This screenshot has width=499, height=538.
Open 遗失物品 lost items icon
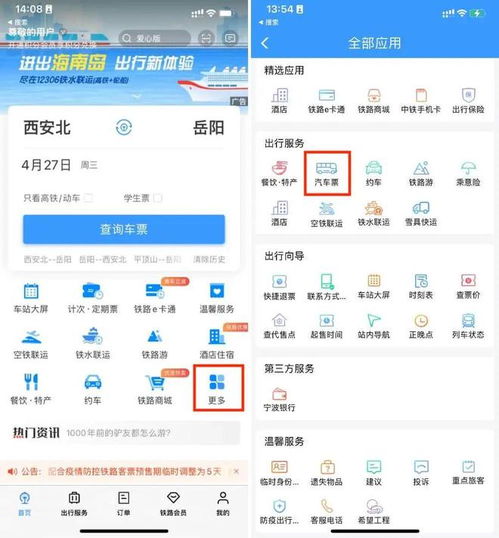(326, 473)
